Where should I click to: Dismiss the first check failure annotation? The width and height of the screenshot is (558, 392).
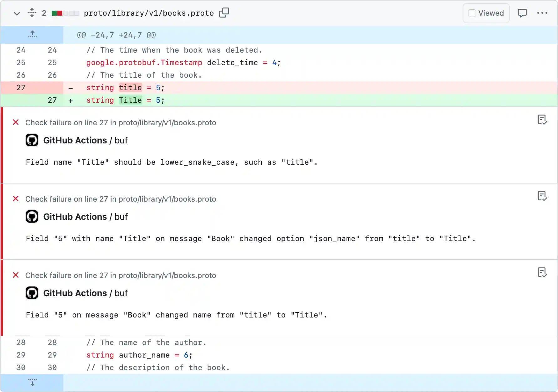coord(543,120)
